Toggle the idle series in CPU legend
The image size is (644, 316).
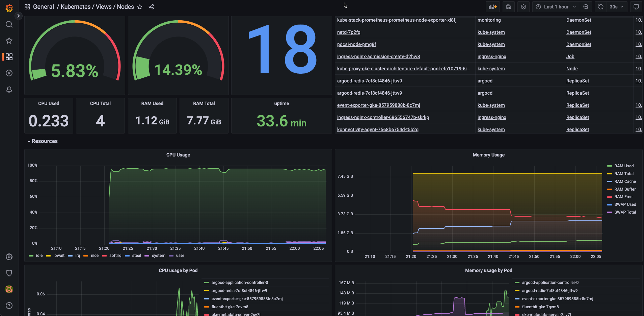coord(39,256)
